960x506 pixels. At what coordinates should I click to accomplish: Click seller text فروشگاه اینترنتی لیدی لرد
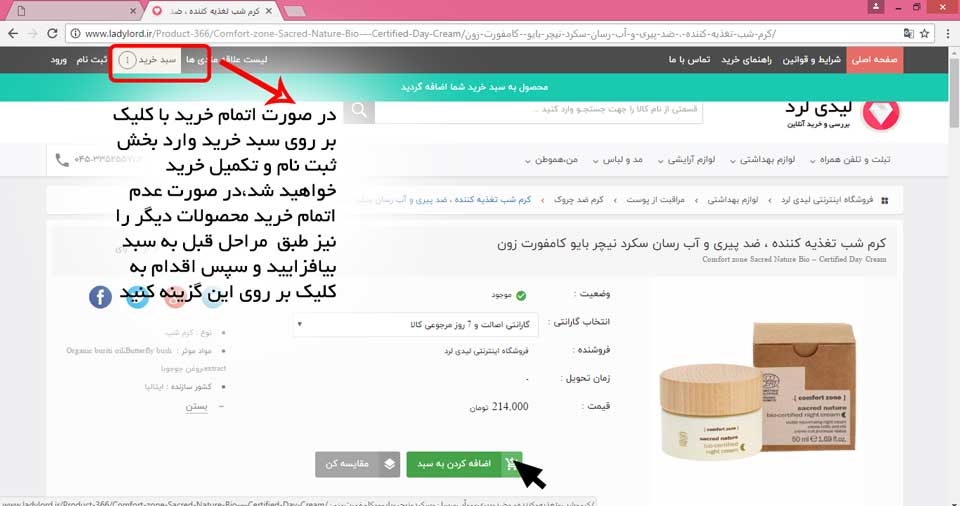tap(486, 351)
